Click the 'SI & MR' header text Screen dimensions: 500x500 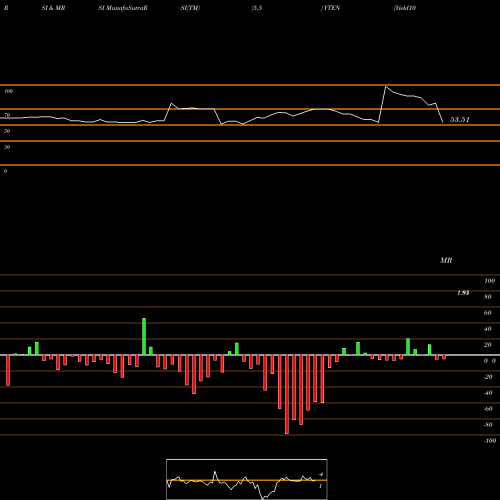53,8
